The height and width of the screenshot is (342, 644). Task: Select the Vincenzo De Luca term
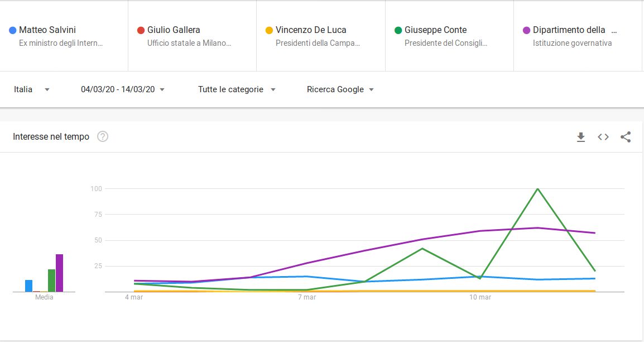pos(311,30)
